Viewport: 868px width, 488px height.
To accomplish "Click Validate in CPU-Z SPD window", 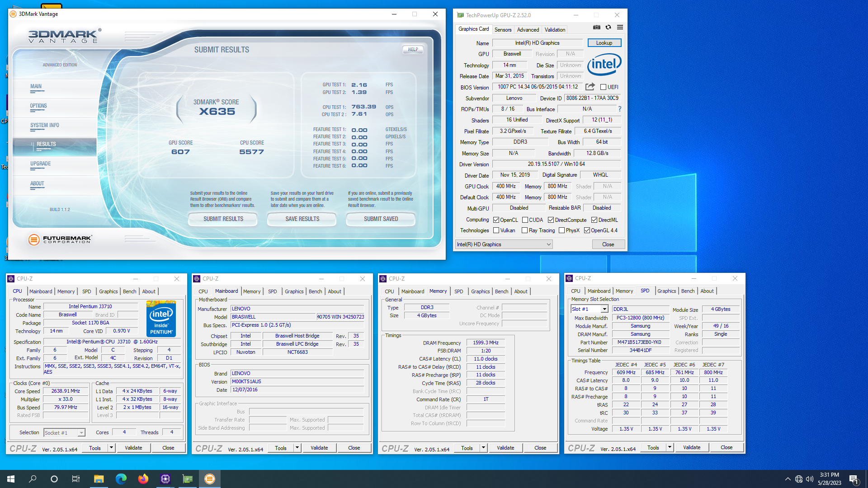I will coord(692,447).
